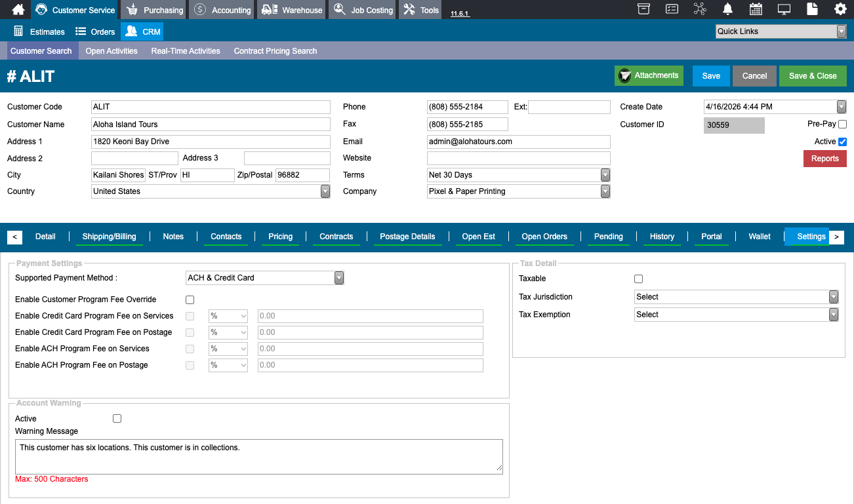Open the Open Activities menu item
This screenshot has height=504, width=854.
tap(112, 51)
